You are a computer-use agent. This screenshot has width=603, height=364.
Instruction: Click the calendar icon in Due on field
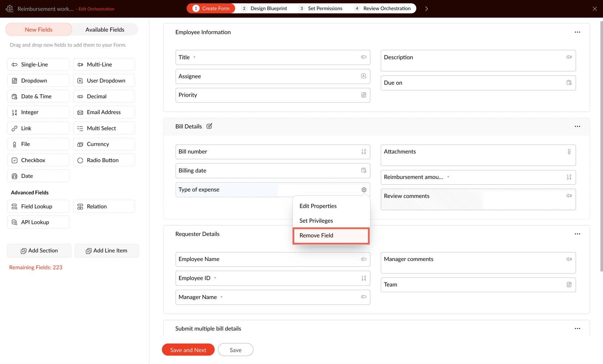click(x=569, y=83)
